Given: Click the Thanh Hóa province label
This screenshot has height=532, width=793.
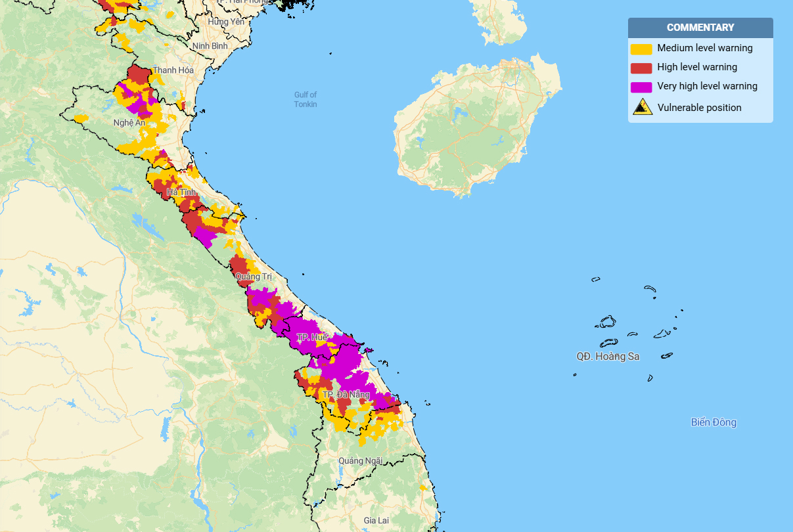Looking at the screenshot, I should coord(173,70).
